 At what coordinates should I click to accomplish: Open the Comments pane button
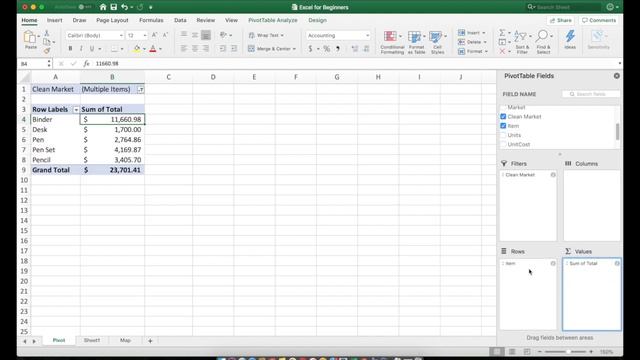click(599, 20)
